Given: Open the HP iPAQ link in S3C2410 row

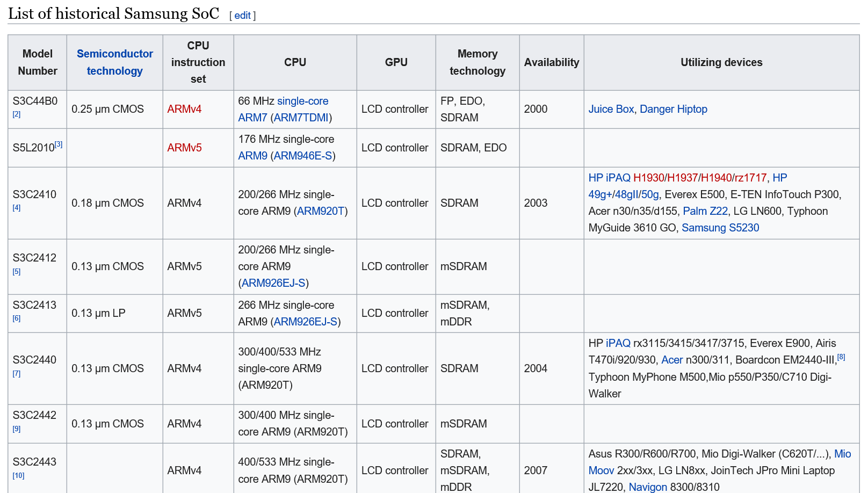Looking at the screenshot, I should [x=609, y=178].
